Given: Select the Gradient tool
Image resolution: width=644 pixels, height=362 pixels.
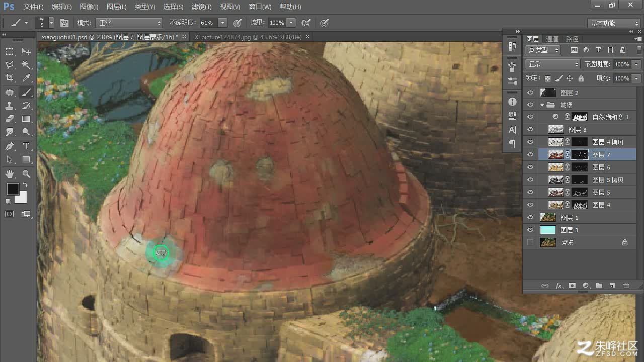Looking at the screenshot, I should [x=26, y=119].
